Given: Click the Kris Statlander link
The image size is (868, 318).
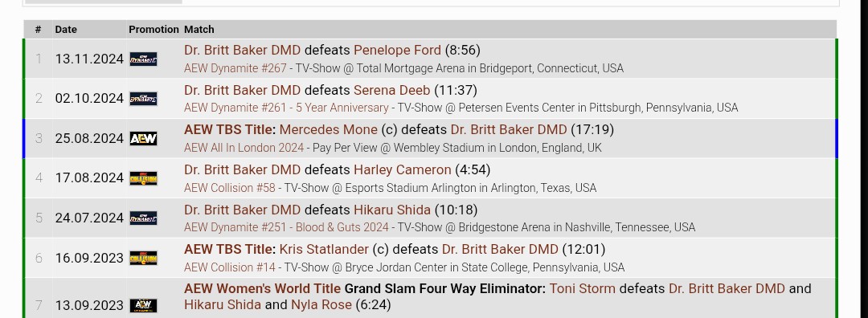Looking at the screenshot, I should (x=324, y=250).
